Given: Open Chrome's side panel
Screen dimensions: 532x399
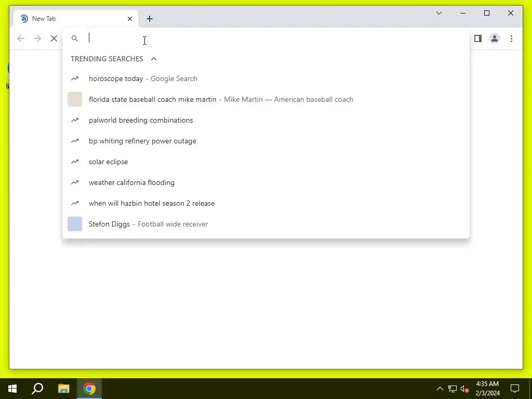Looking at the screenshot, I should coord(478,38).
